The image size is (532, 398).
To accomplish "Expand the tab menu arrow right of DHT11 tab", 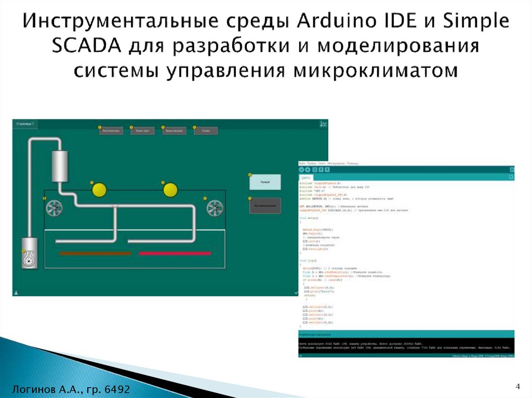I will coord(511,176).
